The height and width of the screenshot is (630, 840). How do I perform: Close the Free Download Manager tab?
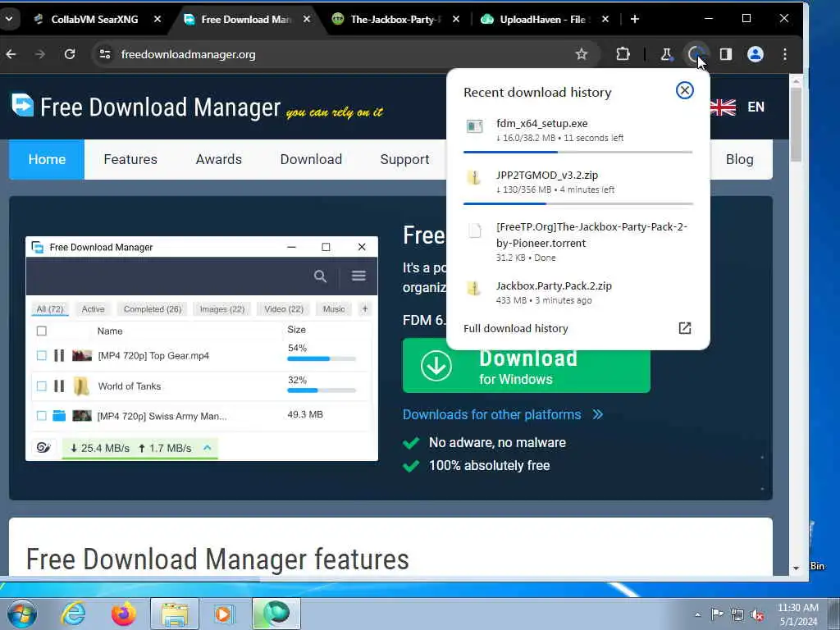click(x=307, y=20)
